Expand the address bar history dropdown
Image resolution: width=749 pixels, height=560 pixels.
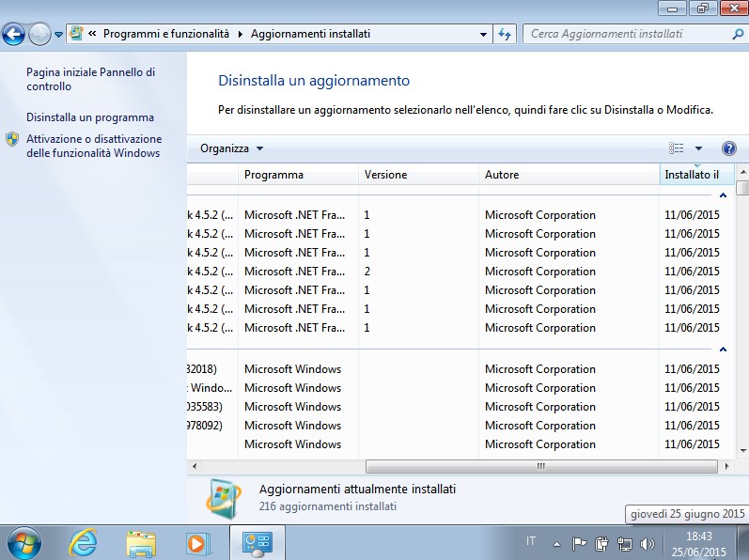(483, 35)
